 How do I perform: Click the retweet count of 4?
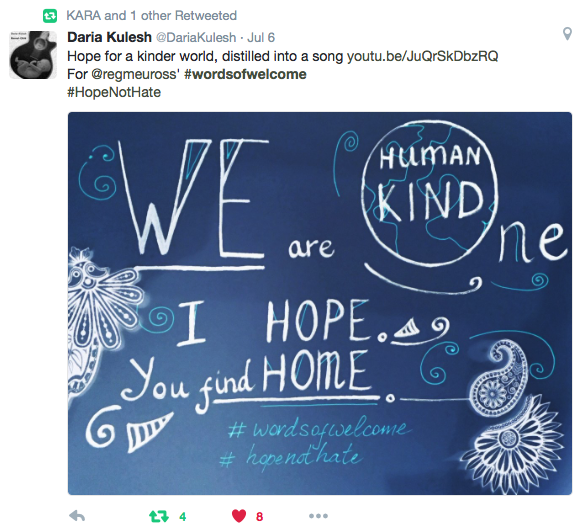click(x=182, y=517)
